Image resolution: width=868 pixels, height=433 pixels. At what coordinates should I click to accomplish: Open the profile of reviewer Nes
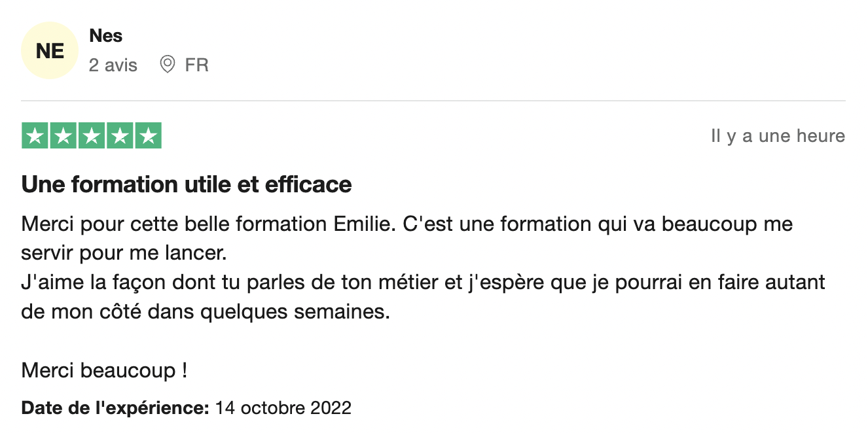coord(106,35)
